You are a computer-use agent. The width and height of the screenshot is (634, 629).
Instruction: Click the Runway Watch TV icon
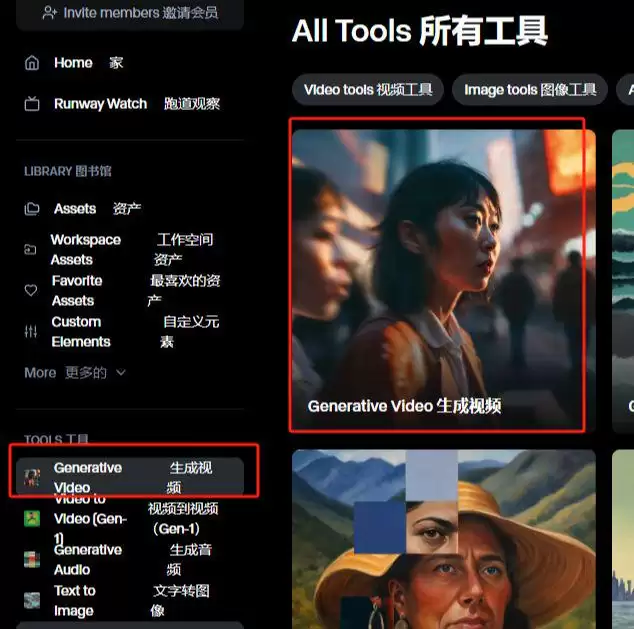32,103
